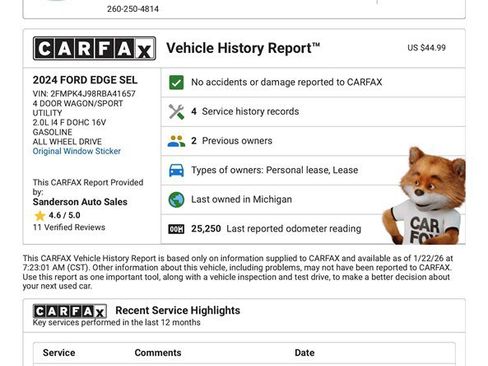488x366 pixels.
Task: Click the Vehicle History Report title
Action: [x=243, y=48]
